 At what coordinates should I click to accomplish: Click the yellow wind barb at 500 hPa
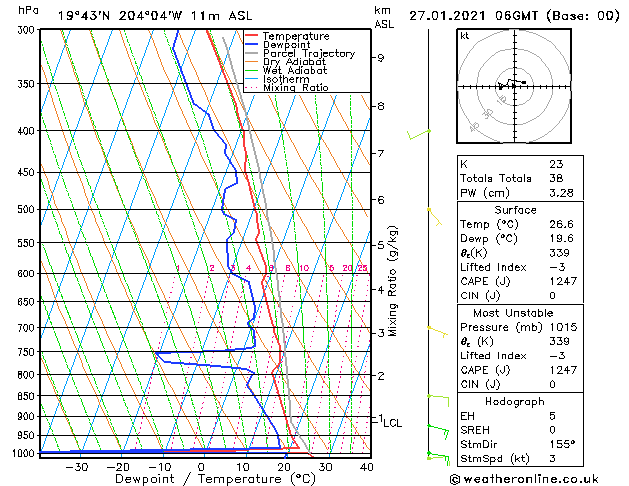(x=435, y=217)
